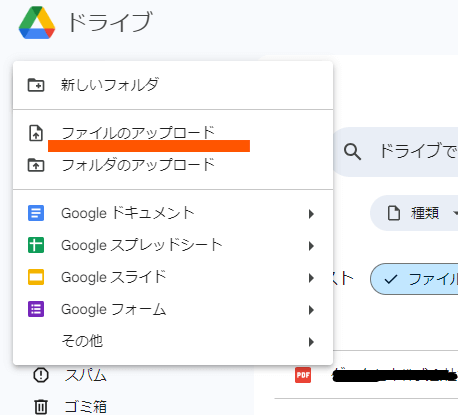The height and width of the screenshot is (415, 458).
Task: Select Google スライド menu item
Action: click(173, 277)
